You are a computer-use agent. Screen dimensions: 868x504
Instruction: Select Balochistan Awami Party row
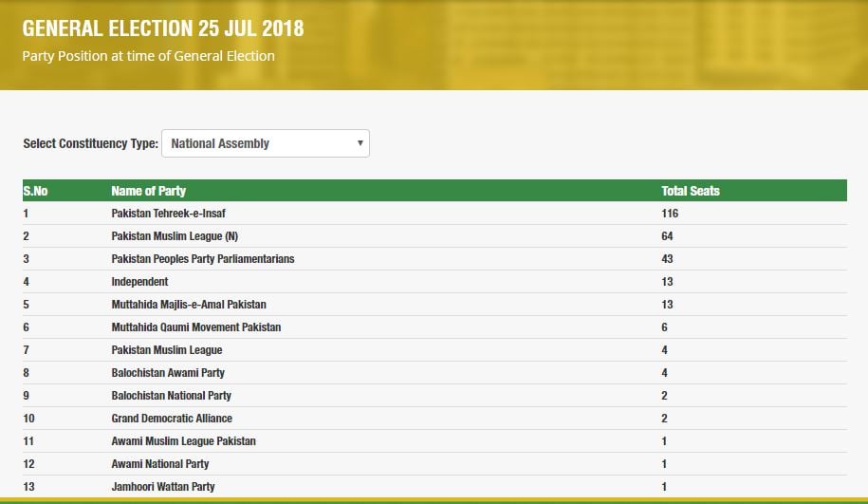point(434,373)
